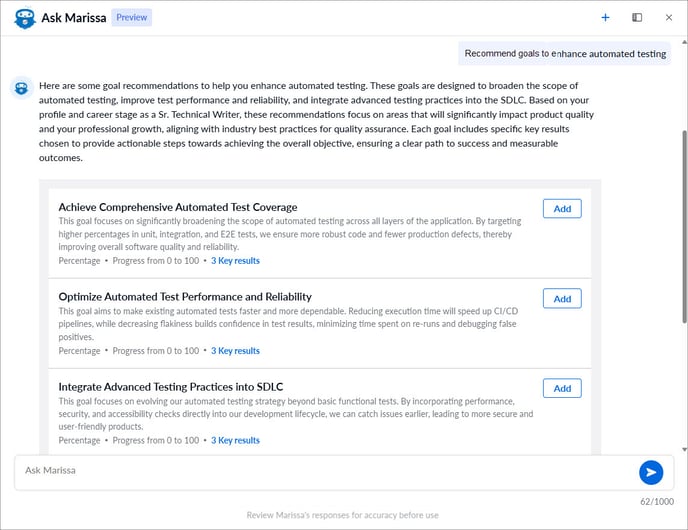Add the Optimize Automated Test Performance goal
The width and height of the screenshot is (688, 530).
point(562,298)
